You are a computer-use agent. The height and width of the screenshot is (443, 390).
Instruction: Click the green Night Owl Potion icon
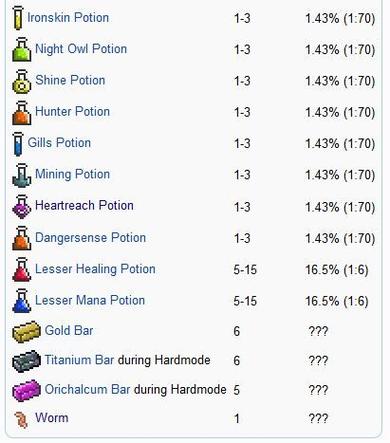(22, 49)
